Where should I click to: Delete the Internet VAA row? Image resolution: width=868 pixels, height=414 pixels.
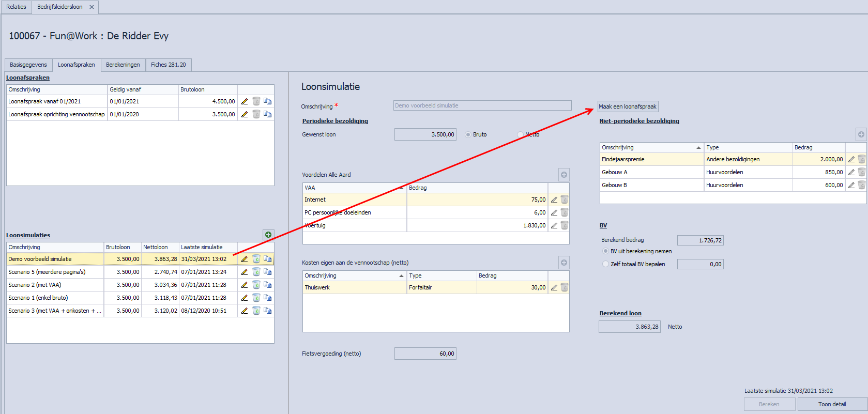coord(565,200)
